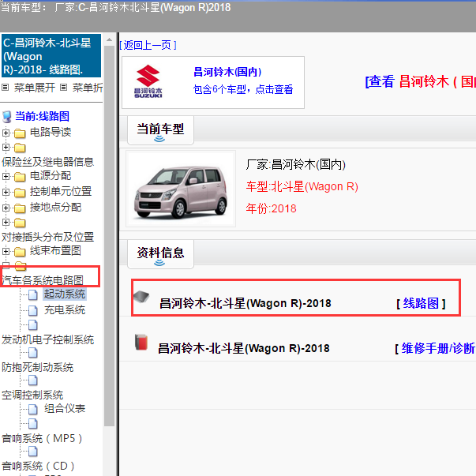Click the folder icon beside 线束布置图
Screen dimensions: 476x476
pos(20,252)
